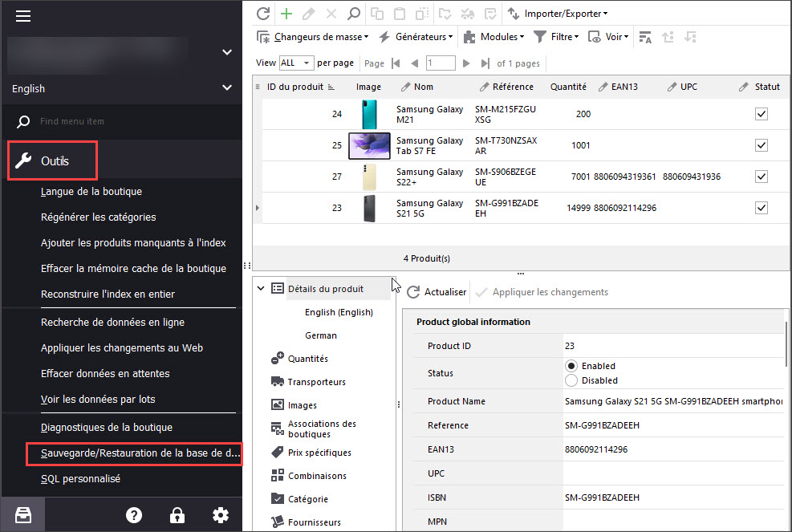Open the hamburger menu at top left
The image size is (792, 532).
23,16
